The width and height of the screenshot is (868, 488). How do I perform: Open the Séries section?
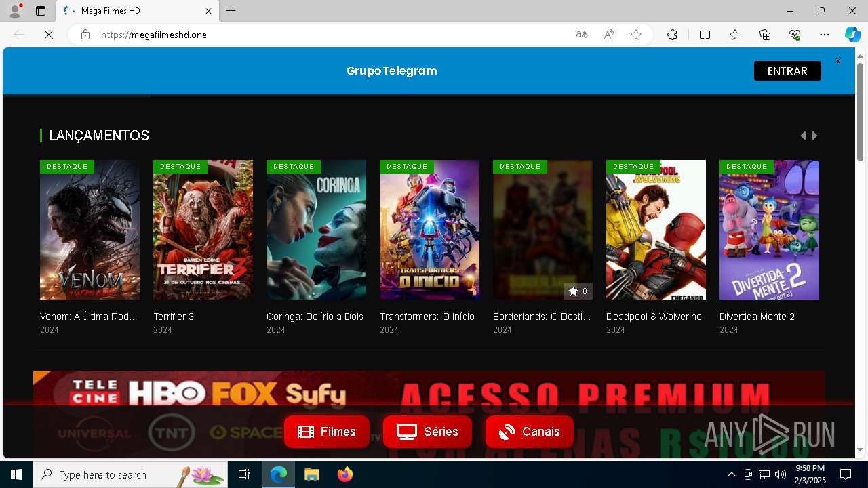(427, 432)
